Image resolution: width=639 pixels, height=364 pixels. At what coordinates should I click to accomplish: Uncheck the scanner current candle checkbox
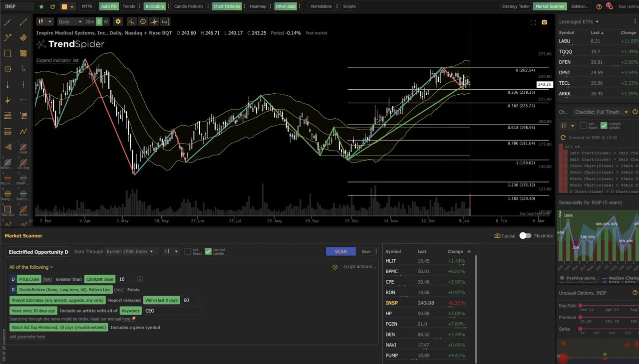pos(208,251)
